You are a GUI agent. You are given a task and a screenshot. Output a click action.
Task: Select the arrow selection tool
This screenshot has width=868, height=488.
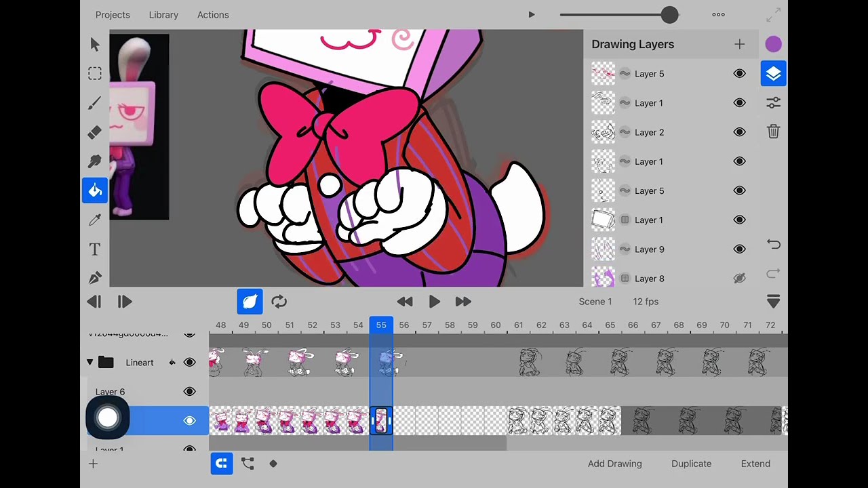[x=94, y=45]
